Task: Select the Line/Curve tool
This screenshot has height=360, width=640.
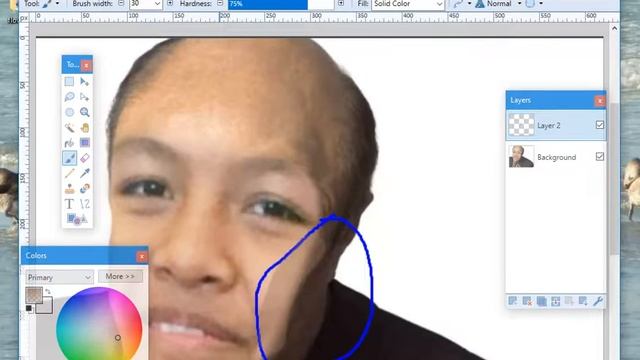Action: [84, 204]
